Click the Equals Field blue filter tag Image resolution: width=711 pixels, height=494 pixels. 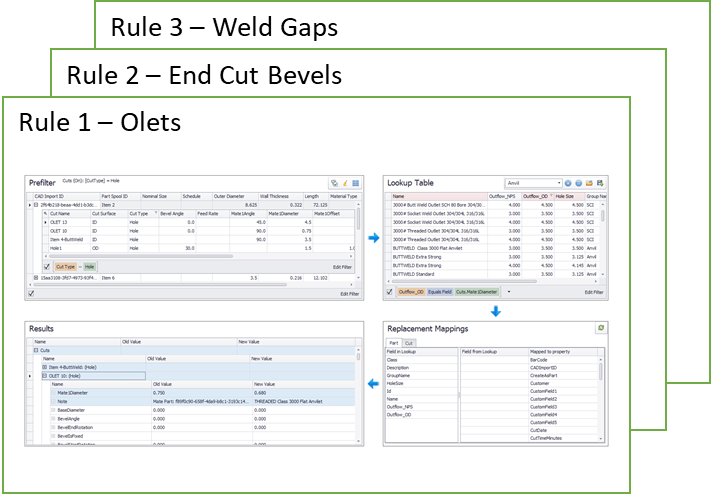pyautogui.click(x=440, y=292)
